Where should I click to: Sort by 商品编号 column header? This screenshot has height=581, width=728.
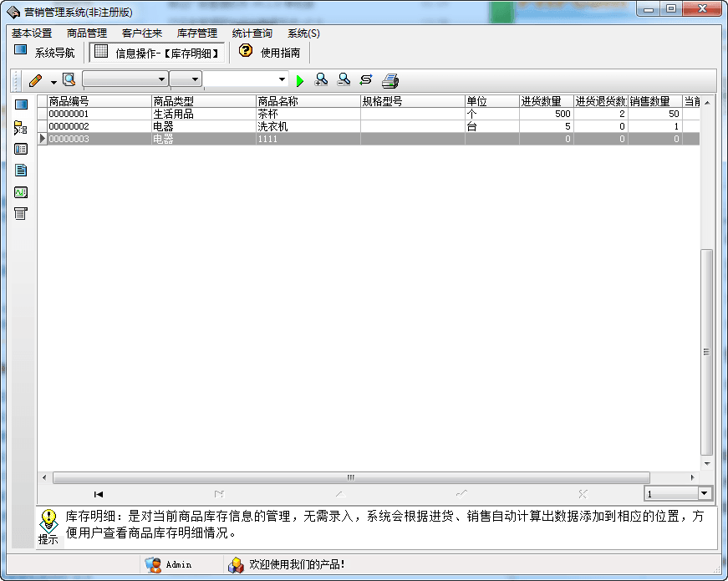coord(99,101)
